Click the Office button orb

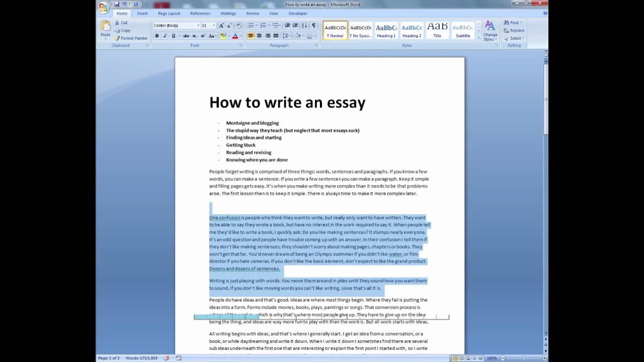[x=103, y=7]
